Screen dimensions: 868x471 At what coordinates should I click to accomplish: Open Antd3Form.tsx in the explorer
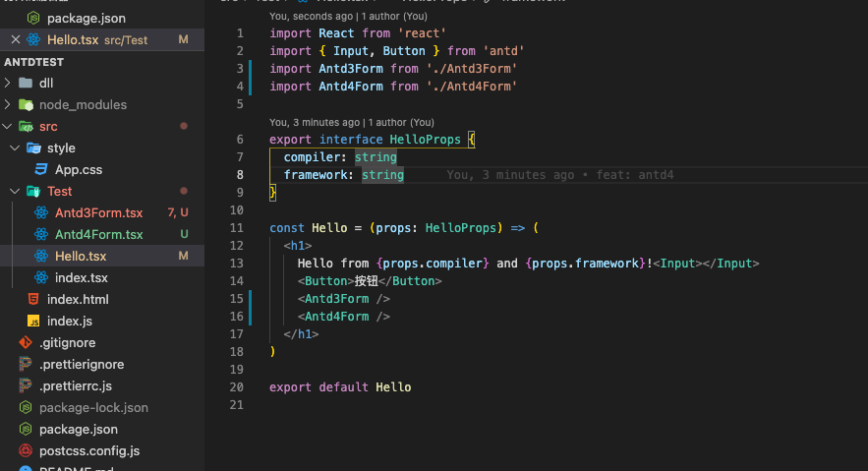(x=99, y=212)
